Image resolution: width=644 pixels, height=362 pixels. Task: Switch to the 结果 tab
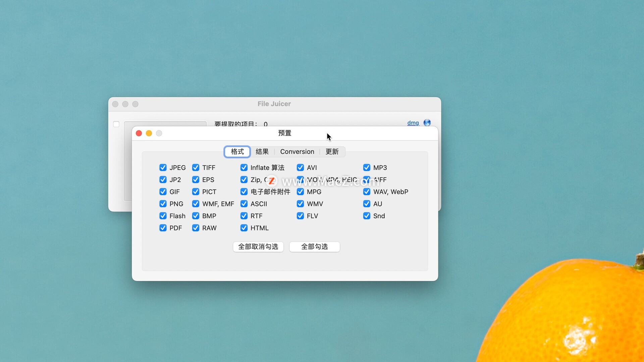tap(262, 152)
